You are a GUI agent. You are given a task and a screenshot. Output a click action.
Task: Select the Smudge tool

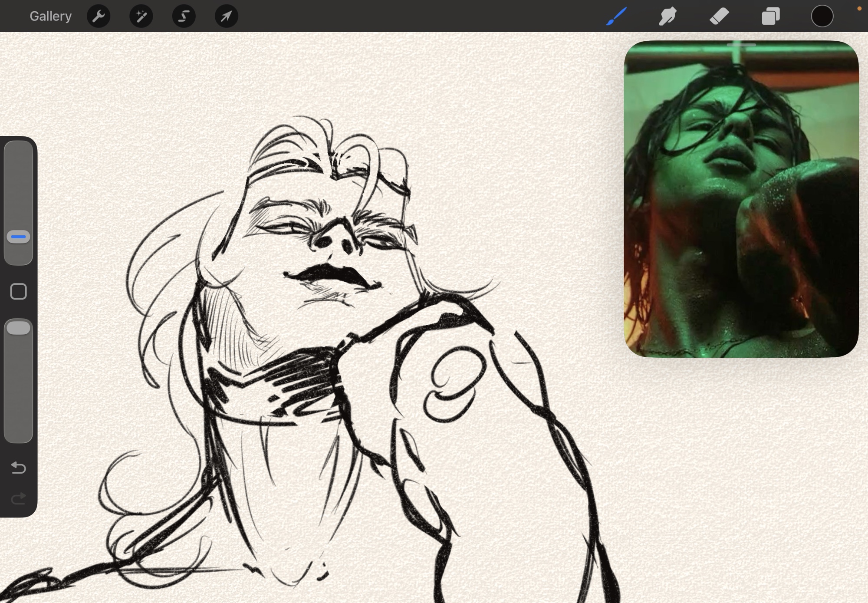pos(667,16)
